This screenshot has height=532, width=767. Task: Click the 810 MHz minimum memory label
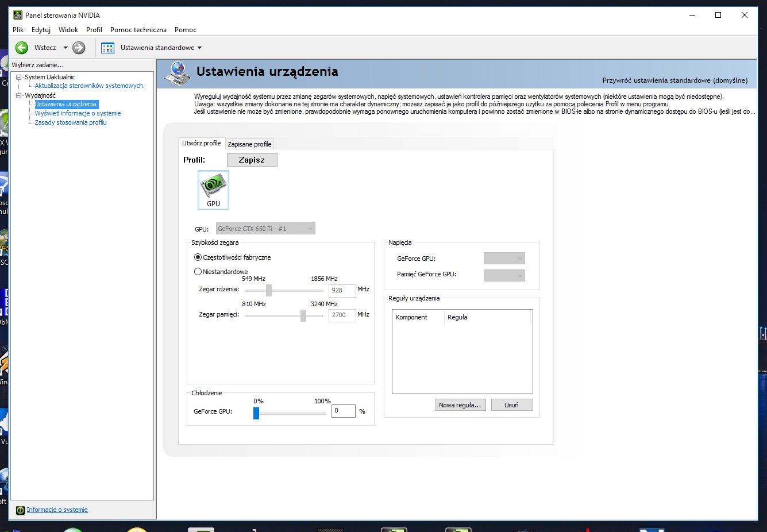point(254,304)
